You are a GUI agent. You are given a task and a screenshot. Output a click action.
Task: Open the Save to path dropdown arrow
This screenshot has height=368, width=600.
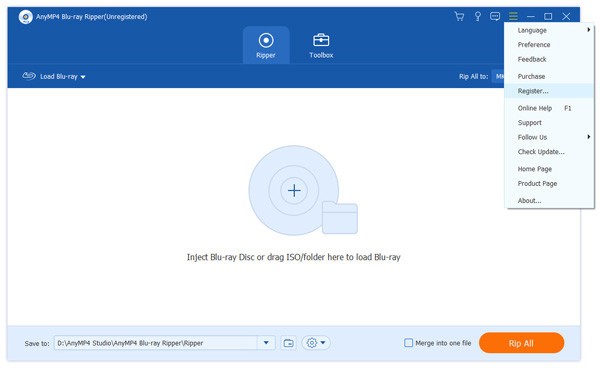click(x=266, y=343)
